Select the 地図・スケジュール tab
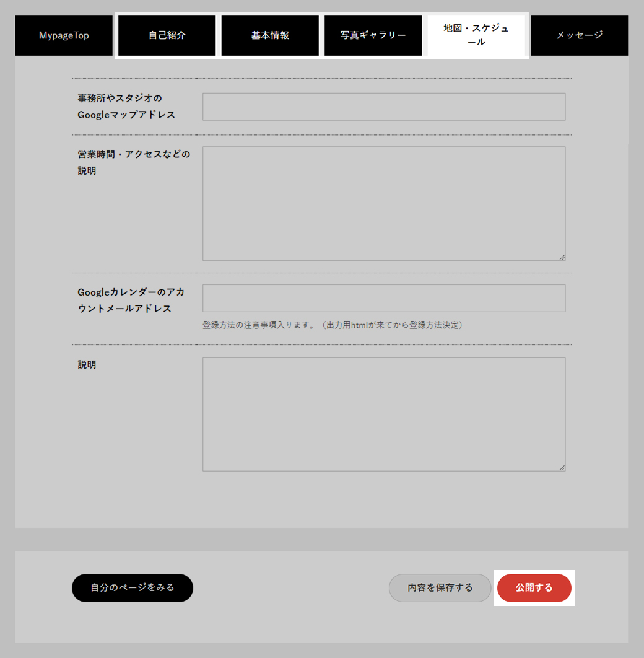 coord(476,36)
